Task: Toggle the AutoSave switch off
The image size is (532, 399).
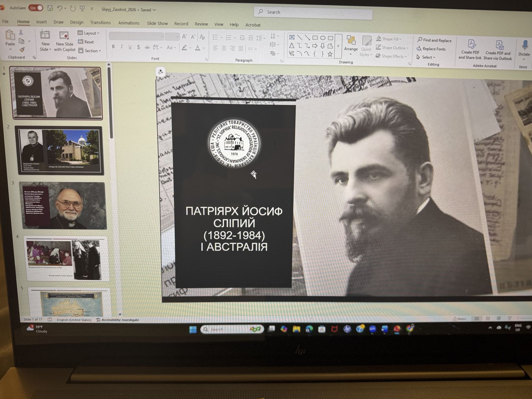Action: click(36, 8)
